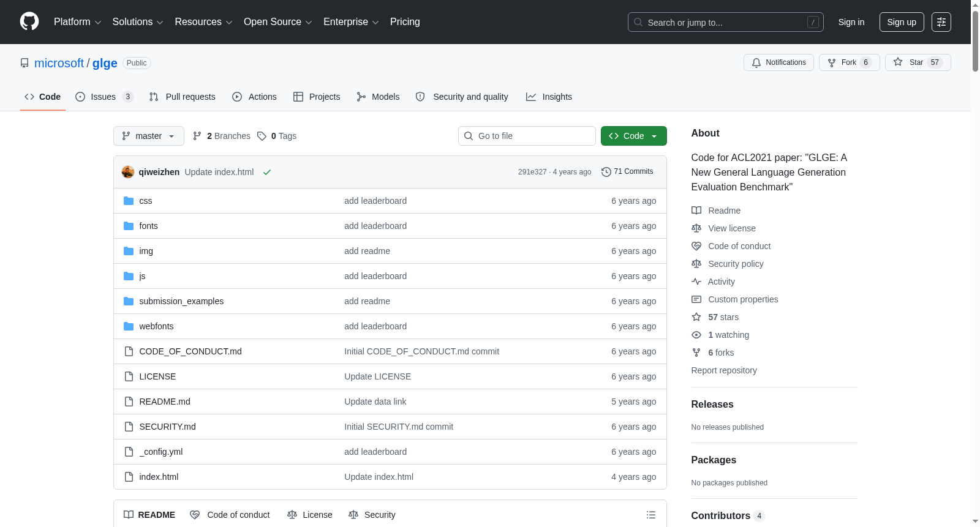Click the Go to file search box
The width and height of the screenshot is (980, 527).
(527, 136)
